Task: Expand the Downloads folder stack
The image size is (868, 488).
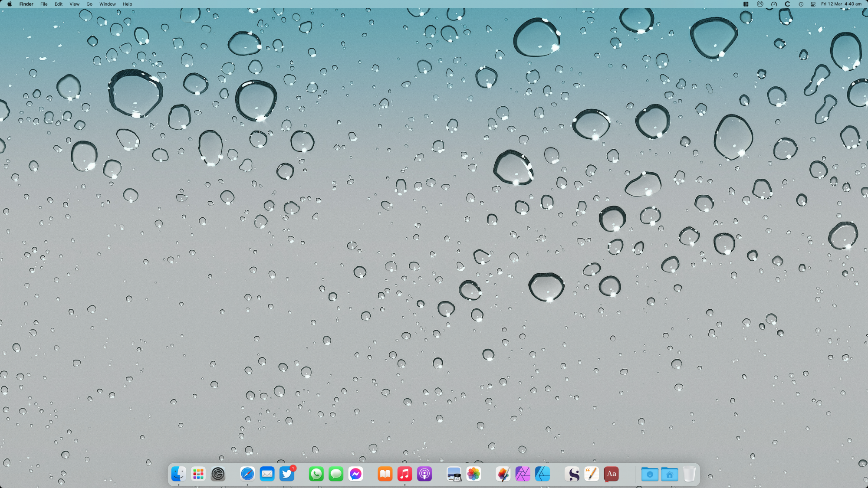Action: pos(650,474)
